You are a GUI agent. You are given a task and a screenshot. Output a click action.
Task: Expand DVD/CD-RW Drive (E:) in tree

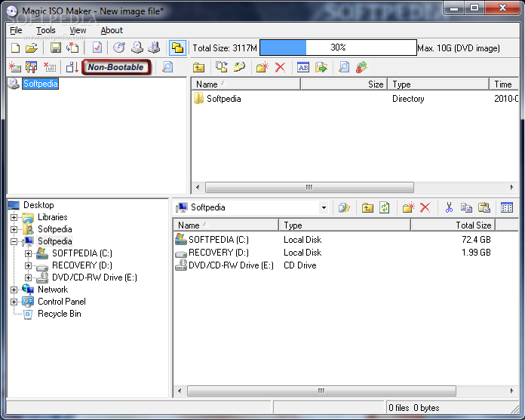click(x=29, y=277)
